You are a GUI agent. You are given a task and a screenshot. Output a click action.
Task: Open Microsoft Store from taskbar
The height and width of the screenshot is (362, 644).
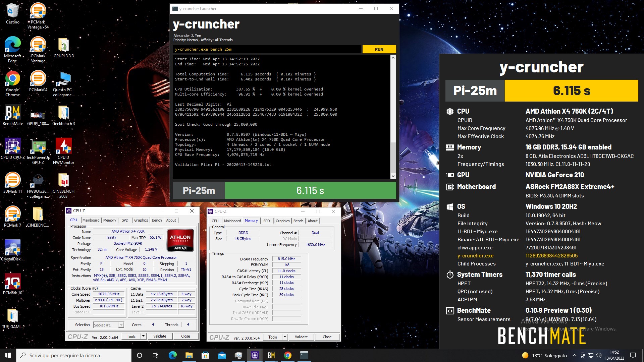(205, 355)
